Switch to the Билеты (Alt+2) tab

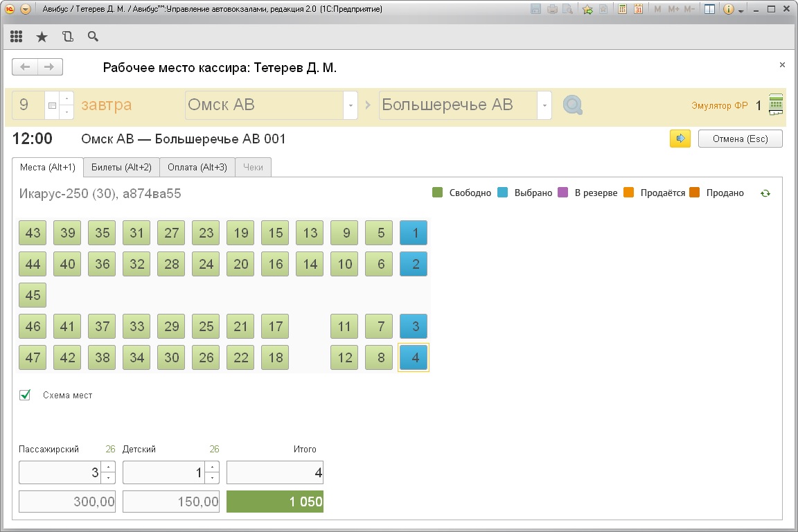point(121,167)
